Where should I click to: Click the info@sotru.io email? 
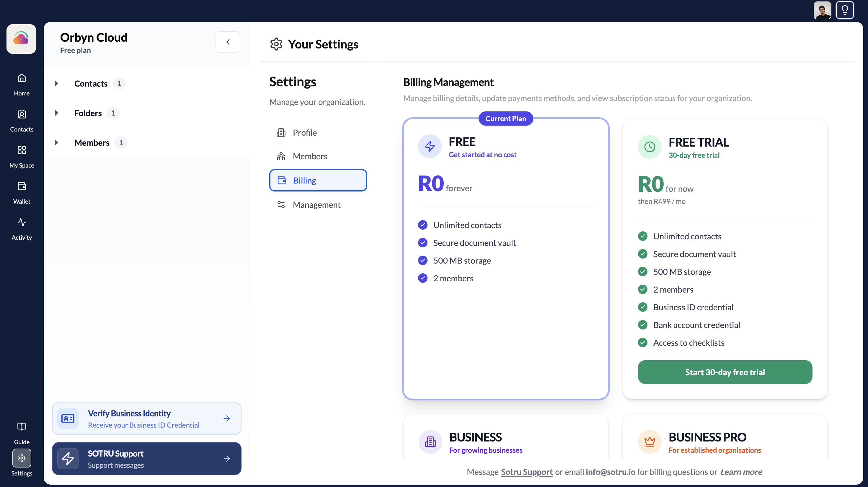pos(610,472)
